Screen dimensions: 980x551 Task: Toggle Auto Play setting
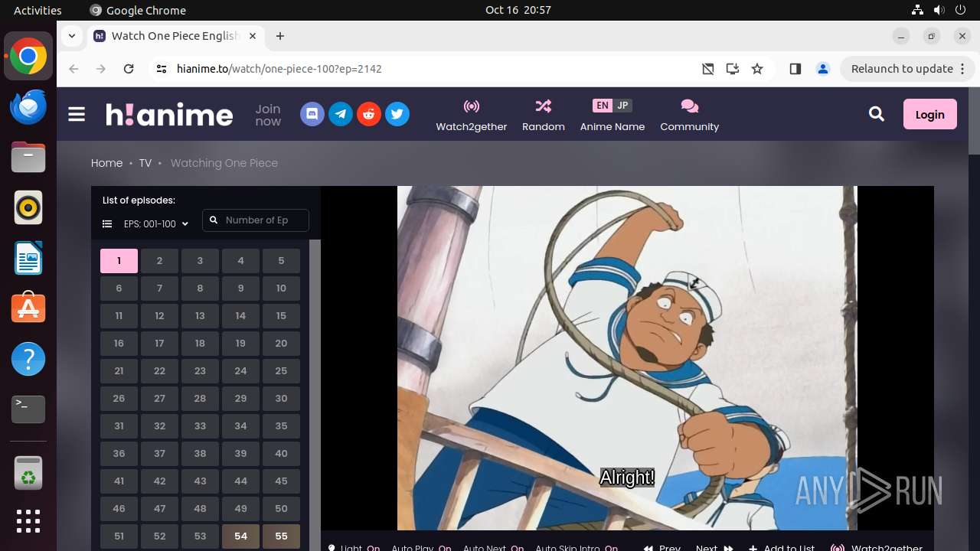(x=422, y=547)
